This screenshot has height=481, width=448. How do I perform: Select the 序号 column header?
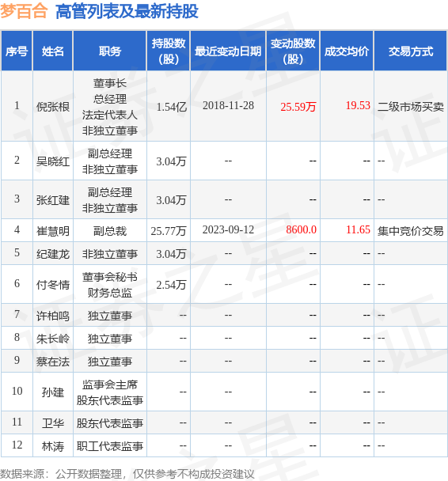pyautogui.click(x=17, y=51)
